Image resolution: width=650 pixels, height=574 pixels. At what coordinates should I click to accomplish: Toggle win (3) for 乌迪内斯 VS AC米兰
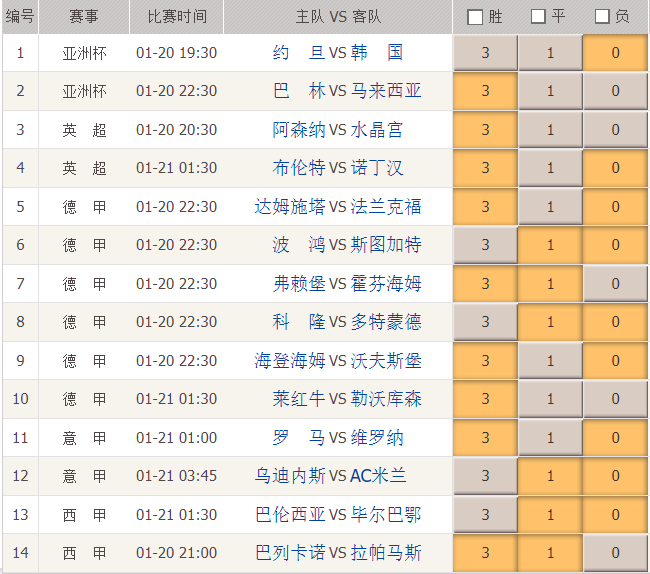485,476
